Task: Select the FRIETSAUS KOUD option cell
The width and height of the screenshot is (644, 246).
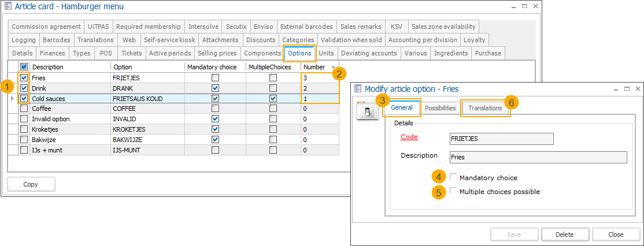Action: (x=148, y=98)
